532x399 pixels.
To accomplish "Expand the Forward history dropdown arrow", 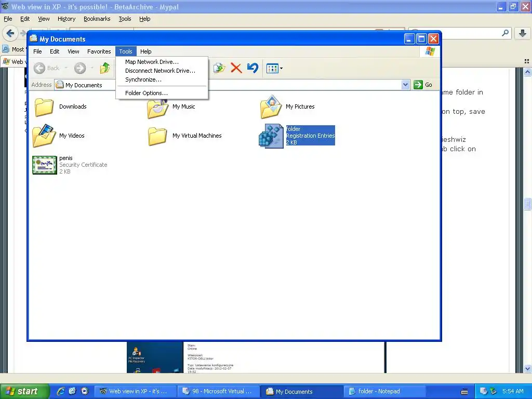I will [x=92, y=68].
